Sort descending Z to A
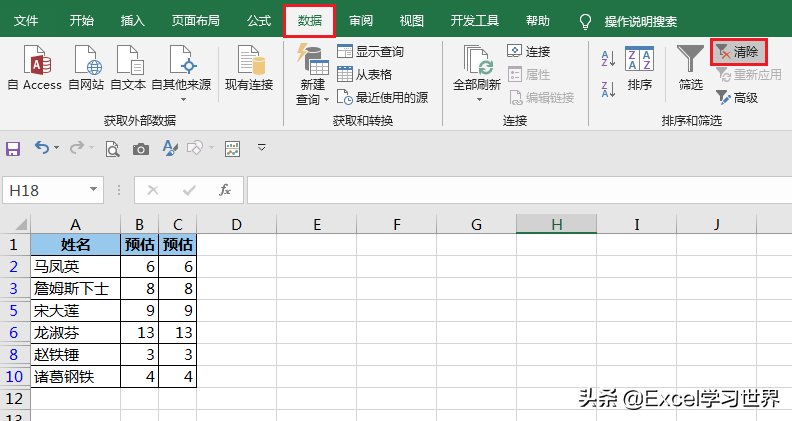Screen dimensions: 792x421 pyautogui.click(x=609, y=89)
